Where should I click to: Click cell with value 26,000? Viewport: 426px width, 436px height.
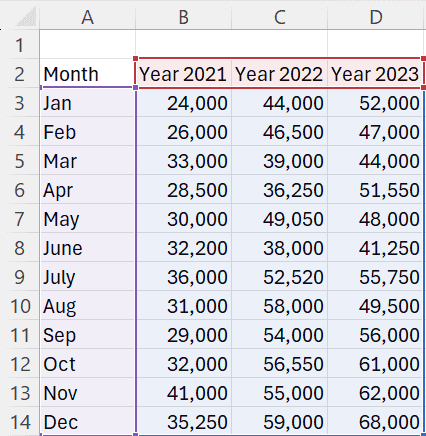click(x=184, y=132)
